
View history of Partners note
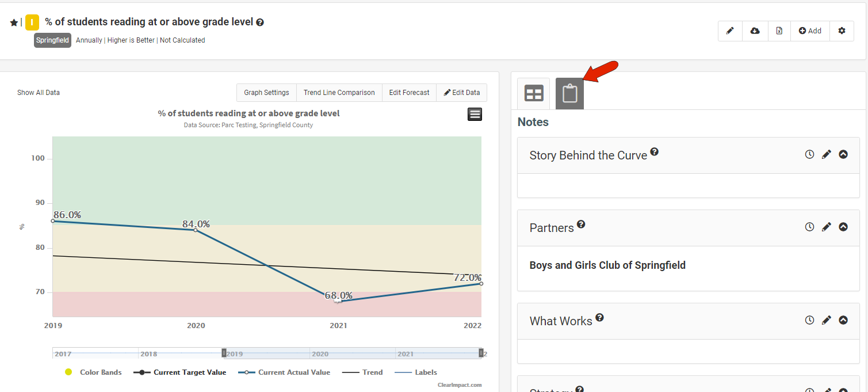809,227
